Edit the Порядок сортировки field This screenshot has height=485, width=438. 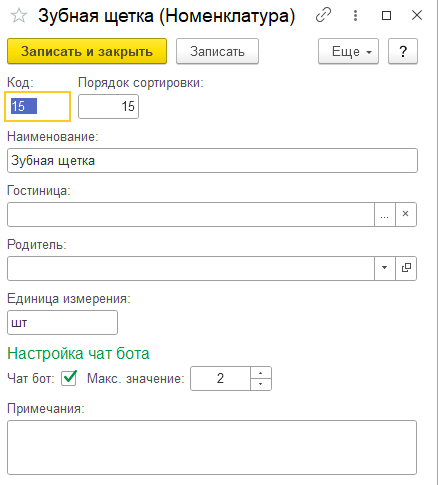tap(108, 106)
